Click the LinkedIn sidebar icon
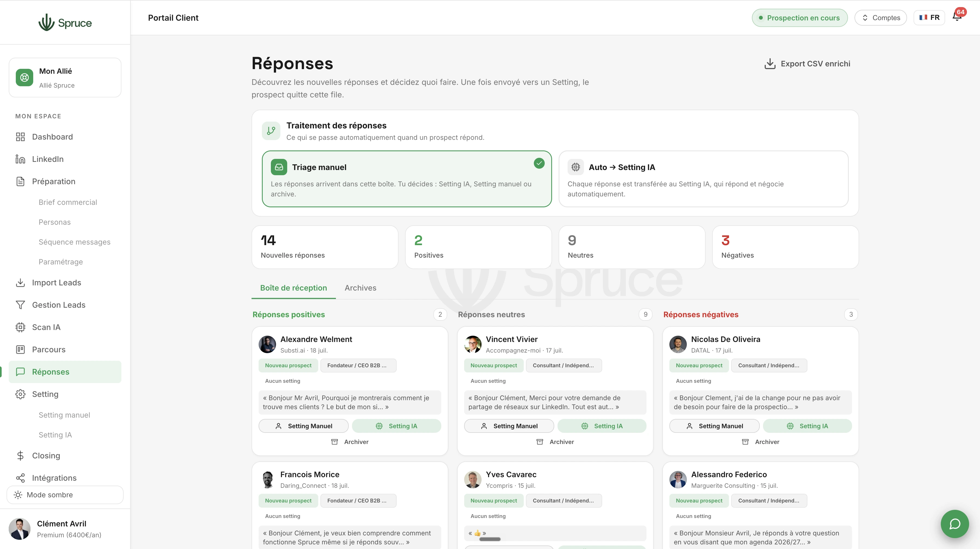 (x=20, y=159)
